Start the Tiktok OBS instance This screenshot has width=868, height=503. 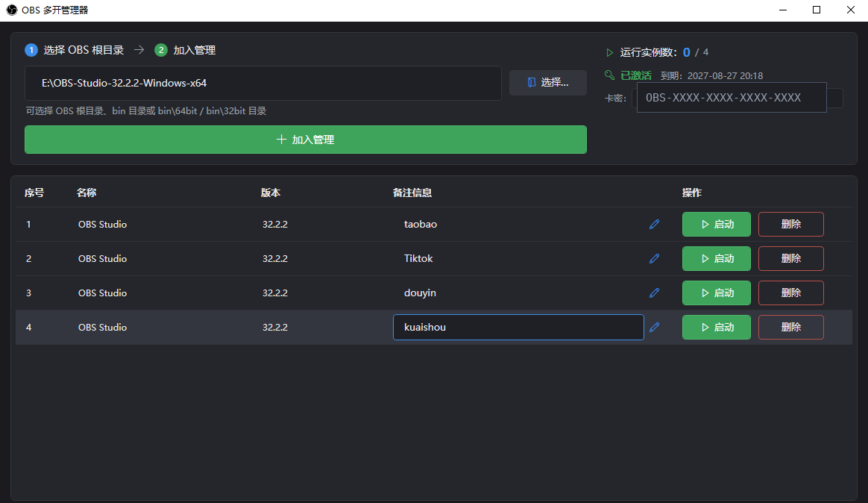(x=717, y=259)
